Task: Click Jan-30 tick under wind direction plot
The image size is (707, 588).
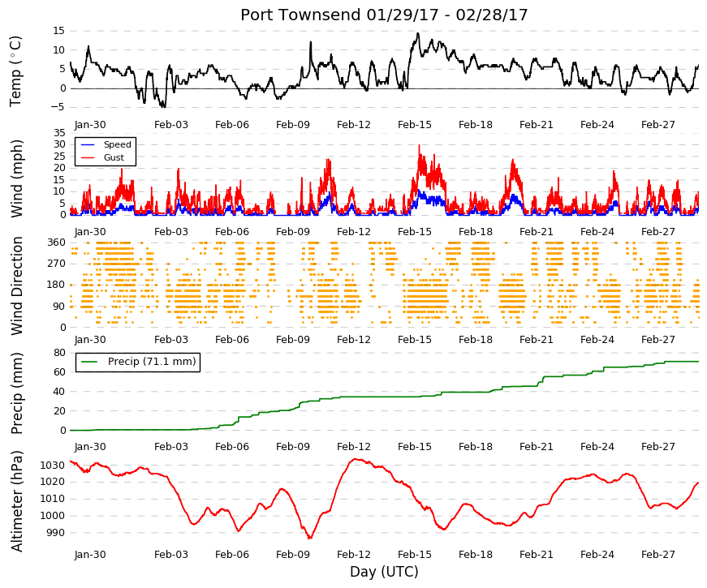Action: click(x=90, y=340)
